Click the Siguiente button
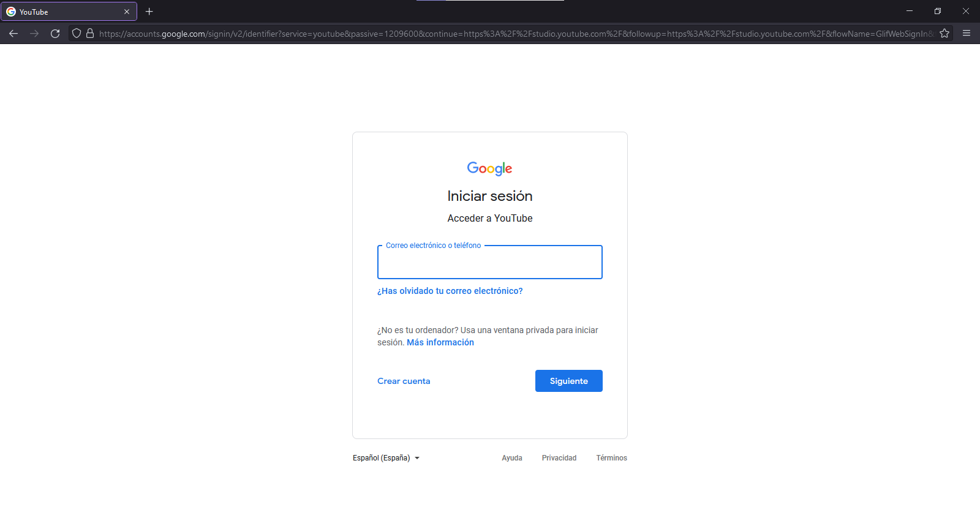Image resolution: width=980 pixels, height=526 pixels. [x=568, y=380]
